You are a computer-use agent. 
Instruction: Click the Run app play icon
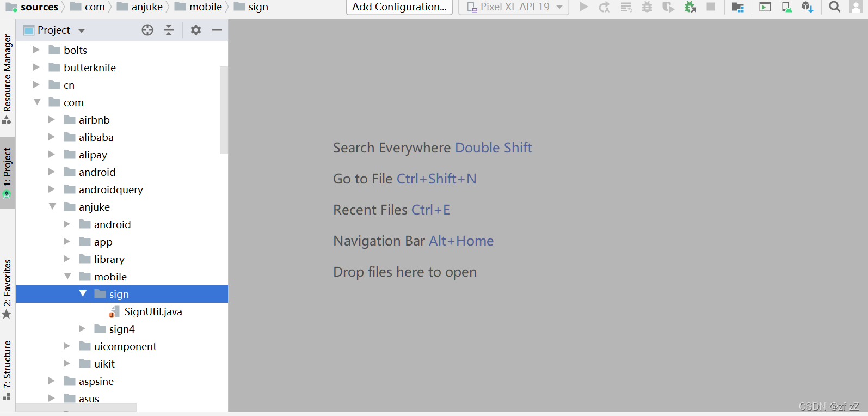583,7
